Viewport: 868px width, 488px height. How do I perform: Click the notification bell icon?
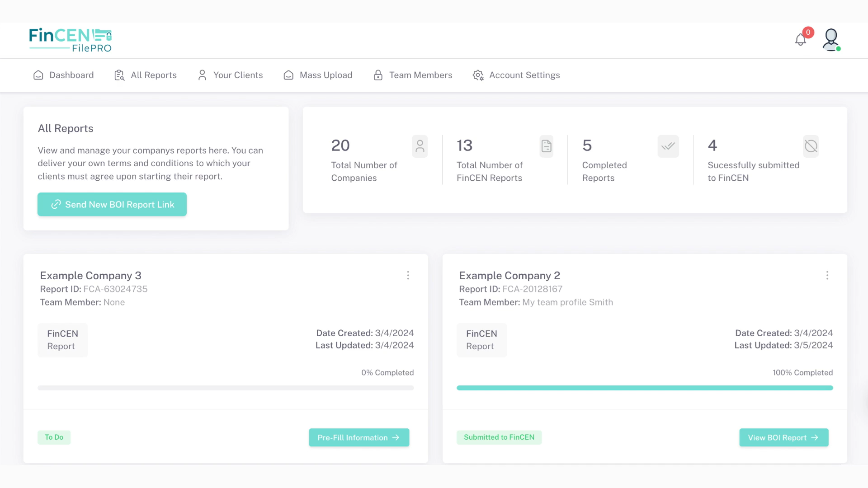pyautogui.click(x=801, y=40)
